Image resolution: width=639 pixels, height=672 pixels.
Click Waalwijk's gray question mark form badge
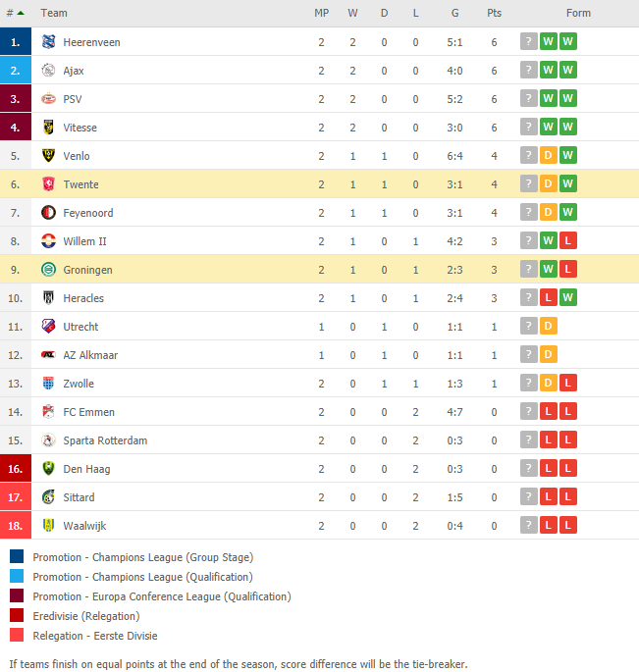pos(529,525)
